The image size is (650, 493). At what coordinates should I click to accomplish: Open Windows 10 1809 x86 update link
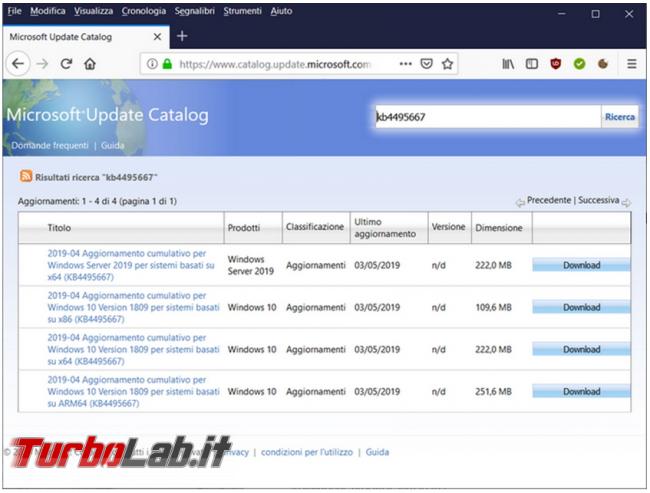point(133,307)
